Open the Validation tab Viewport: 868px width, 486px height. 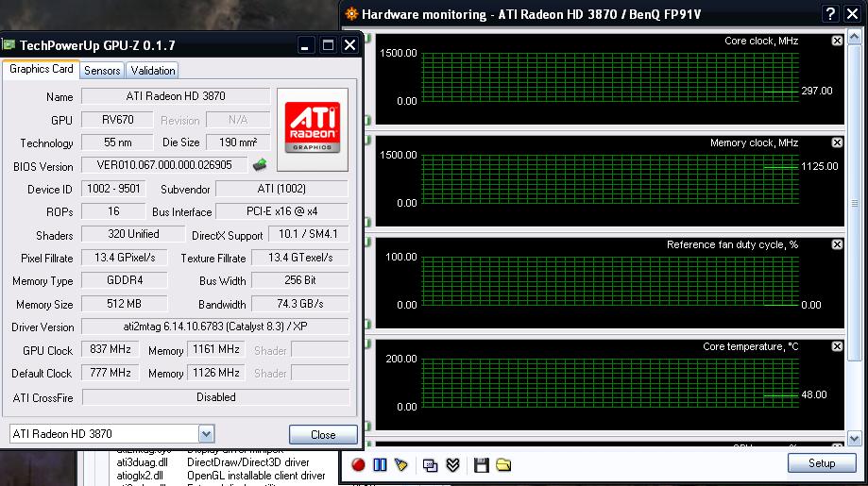(x=153, y=71)
